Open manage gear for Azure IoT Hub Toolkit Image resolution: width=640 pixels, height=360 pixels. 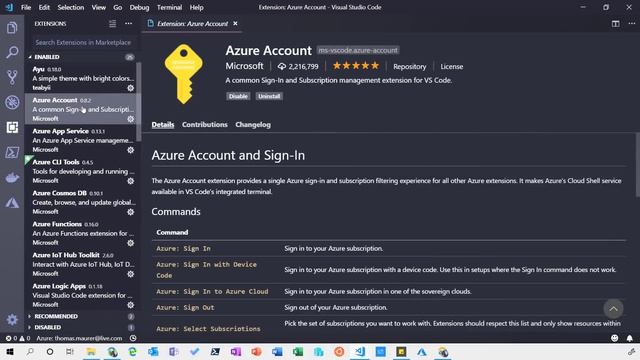pyautogui.click(x=131, y=274)
